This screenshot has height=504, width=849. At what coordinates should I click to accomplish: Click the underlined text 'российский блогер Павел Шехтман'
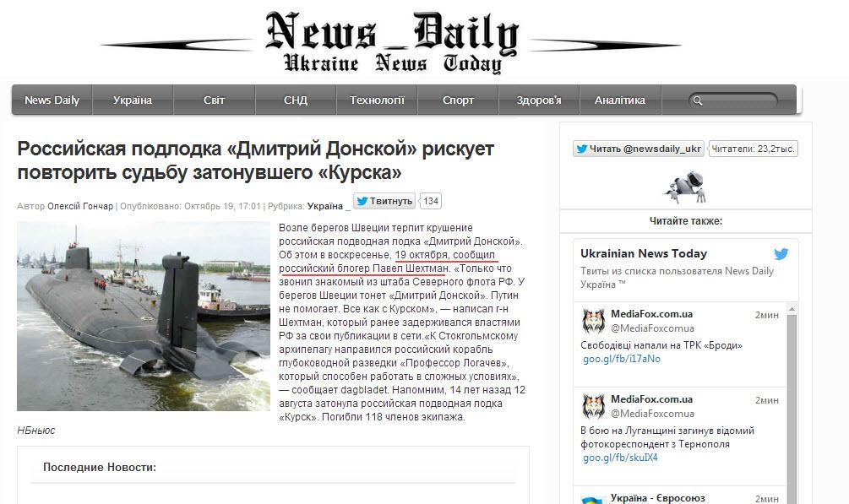(x=364, y=268)
